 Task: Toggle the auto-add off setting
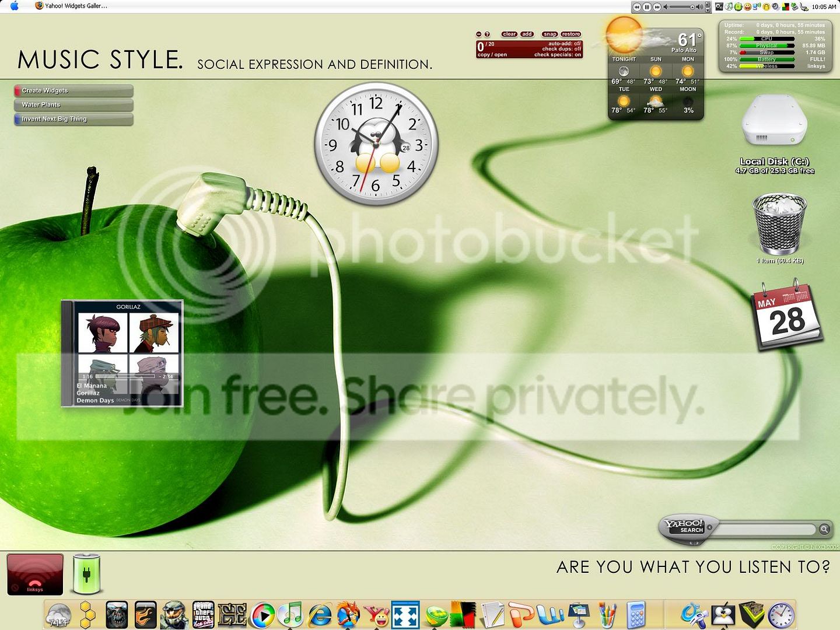point(565,44)
